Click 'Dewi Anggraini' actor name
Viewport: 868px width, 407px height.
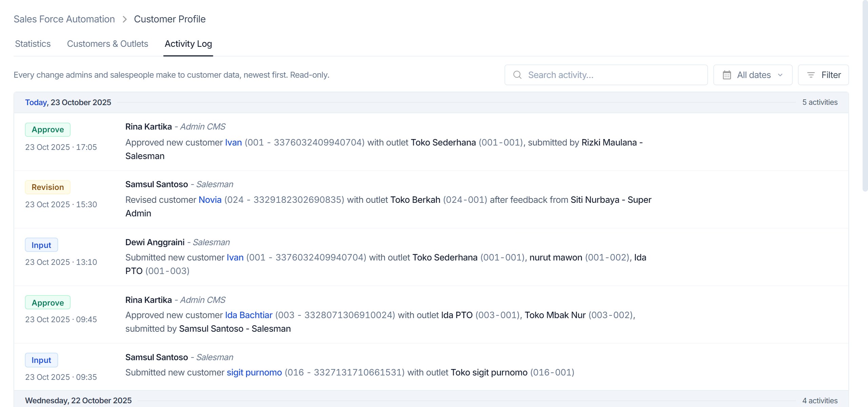click(x=155, y=242)
